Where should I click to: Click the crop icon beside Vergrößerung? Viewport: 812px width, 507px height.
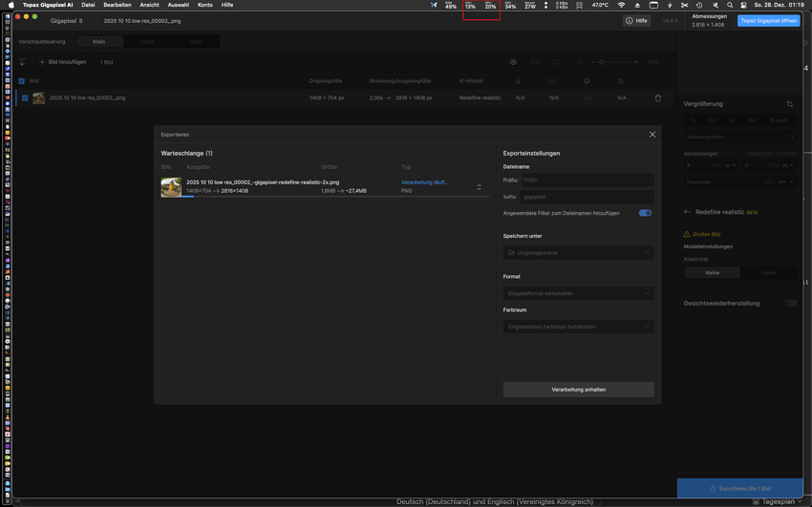pos(789,104)
